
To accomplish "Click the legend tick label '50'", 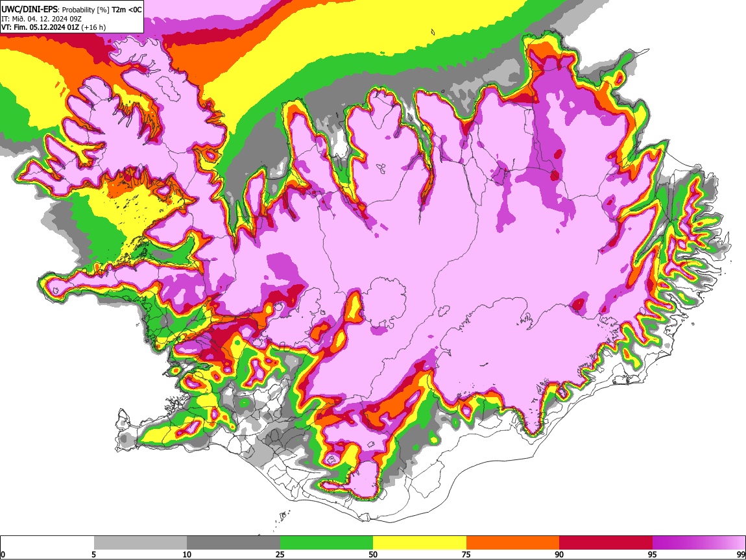I will (373, 555).
